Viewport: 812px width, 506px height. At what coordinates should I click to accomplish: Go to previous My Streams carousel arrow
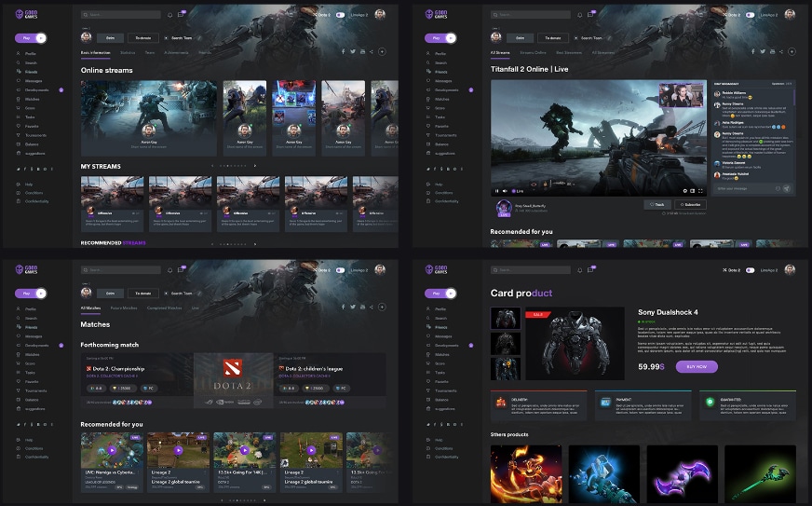212,166
